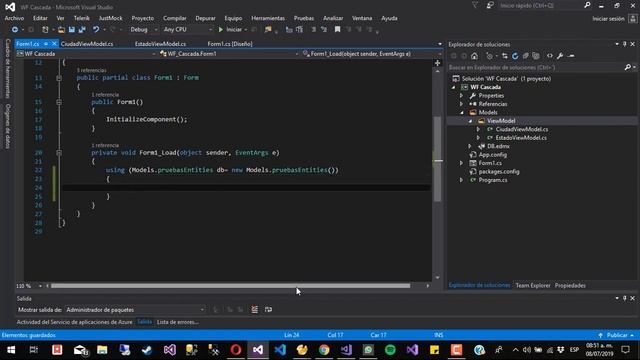
Task: Expand the DB.edmx node
Action: point(470,146)
